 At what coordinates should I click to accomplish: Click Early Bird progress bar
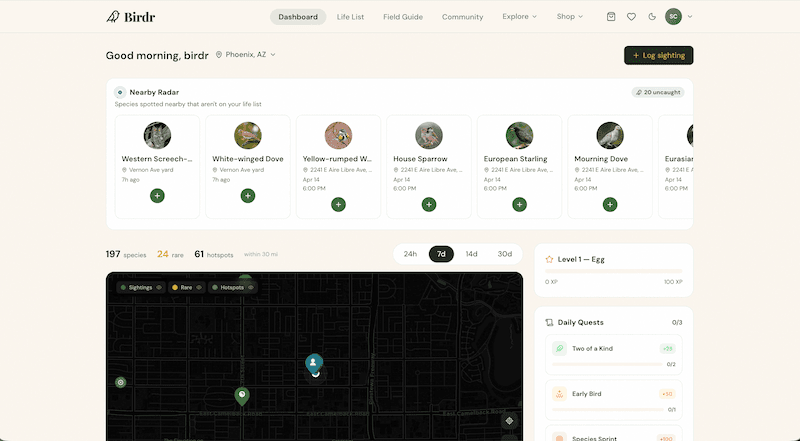[607, 409]
